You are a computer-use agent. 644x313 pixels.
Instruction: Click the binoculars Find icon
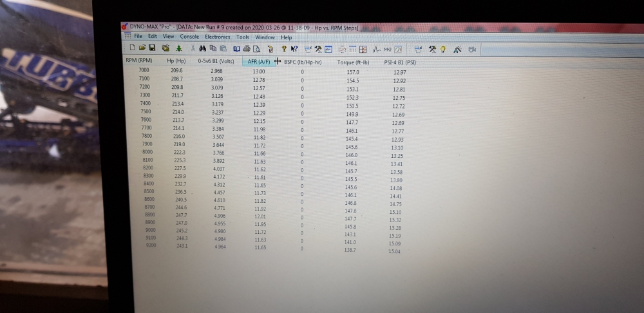202,48
